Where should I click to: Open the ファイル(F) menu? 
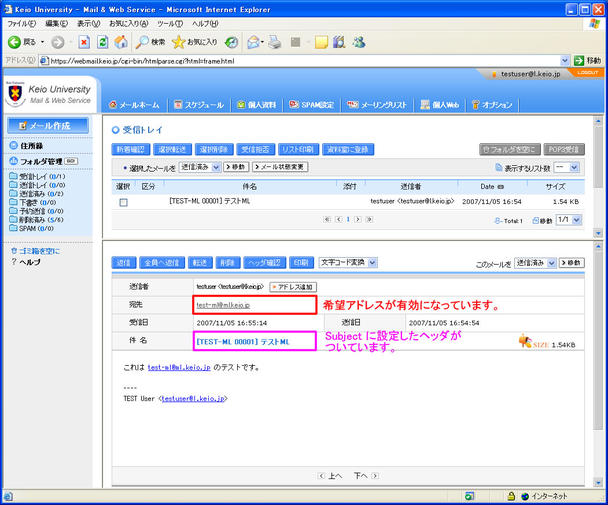click(22, 22)
